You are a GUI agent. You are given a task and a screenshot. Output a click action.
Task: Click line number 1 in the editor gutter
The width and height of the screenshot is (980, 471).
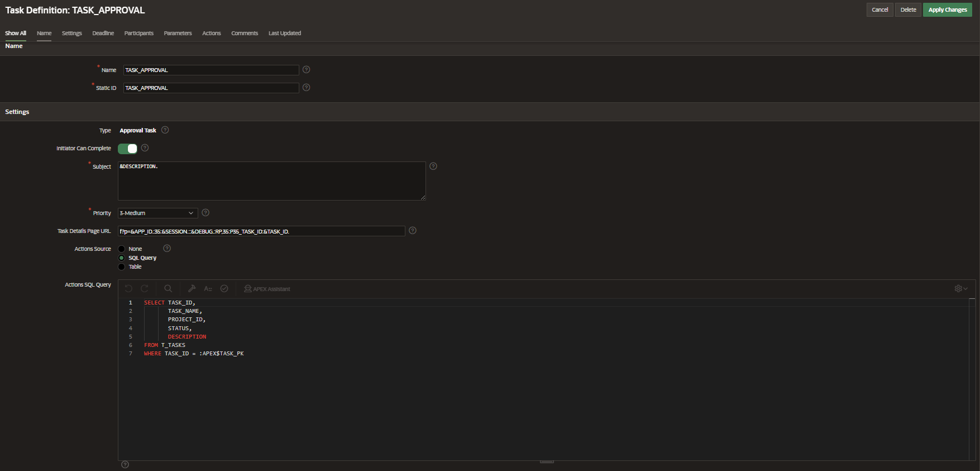coord(131,303)
